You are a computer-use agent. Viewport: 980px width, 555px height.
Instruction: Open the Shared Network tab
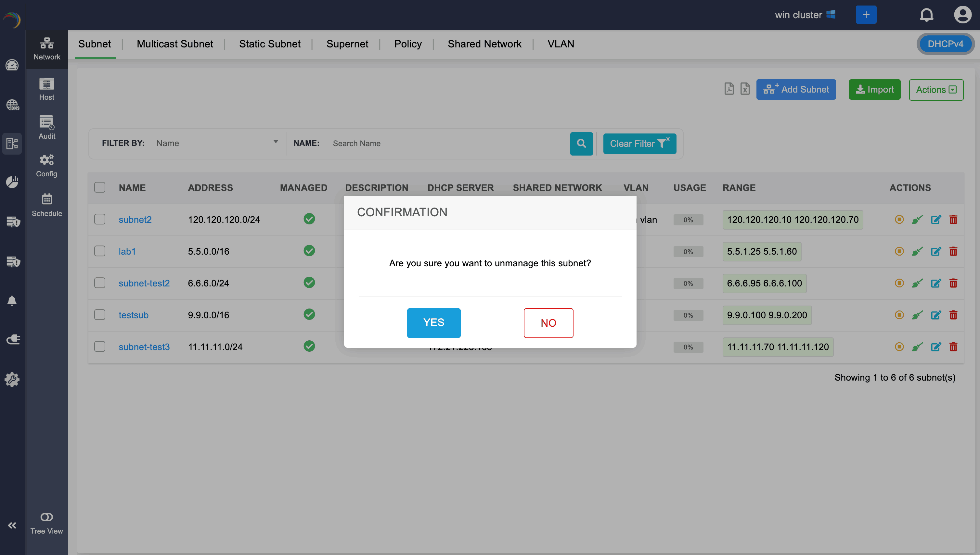[x=484, y=44]
